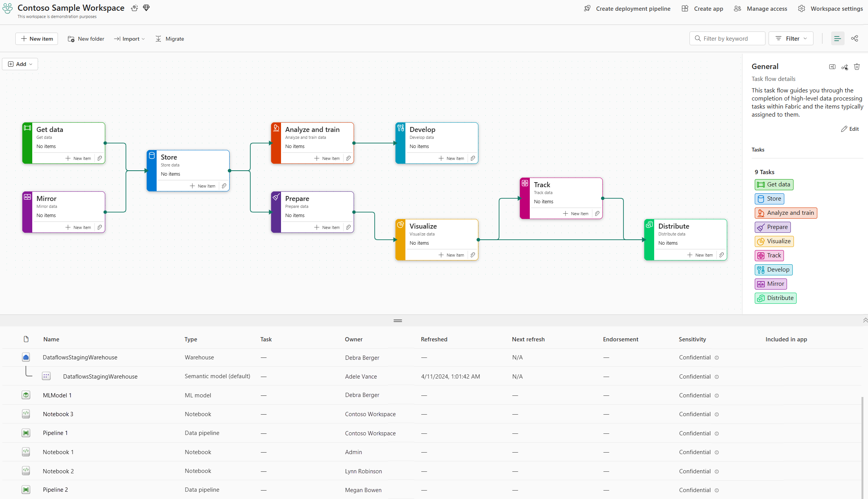Open the Add dropdown on canvas
Screen dimensions: 868x499
(x=20, y=64)
